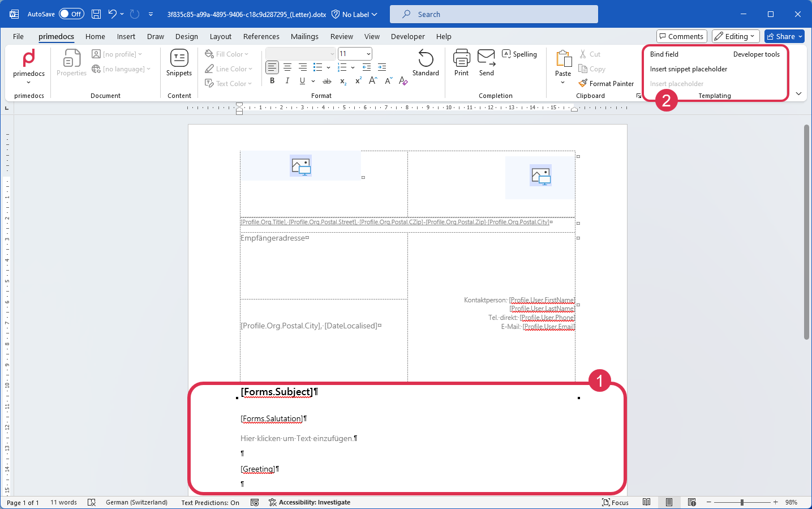
Task: Switch to Print Layout view
Action: [x=669, y=502]
